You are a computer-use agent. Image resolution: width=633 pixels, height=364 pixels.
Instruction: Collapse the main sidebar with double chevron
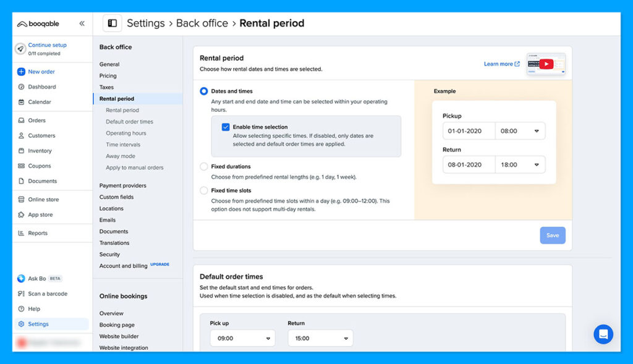82,23
